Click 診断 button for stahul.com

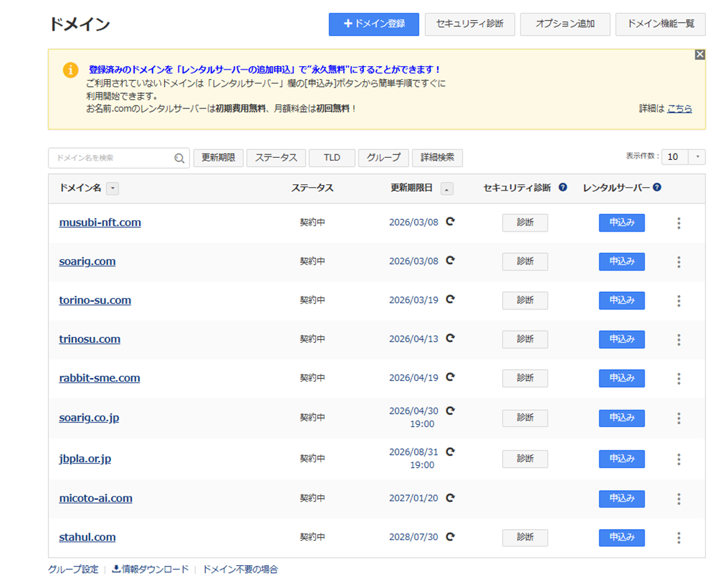tap(525, 537)
